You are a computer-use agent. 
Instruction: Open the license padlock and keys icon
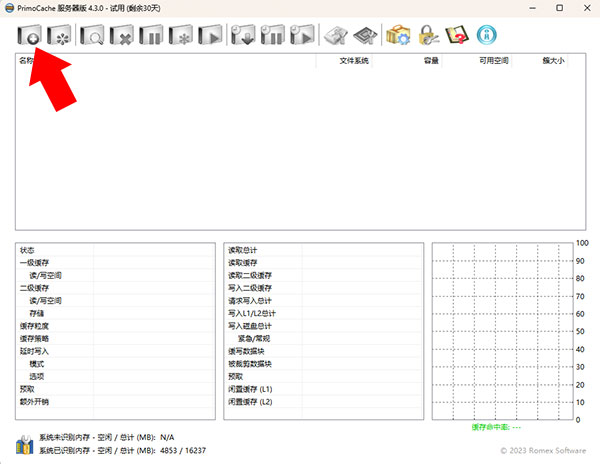[x=428, y=35]
